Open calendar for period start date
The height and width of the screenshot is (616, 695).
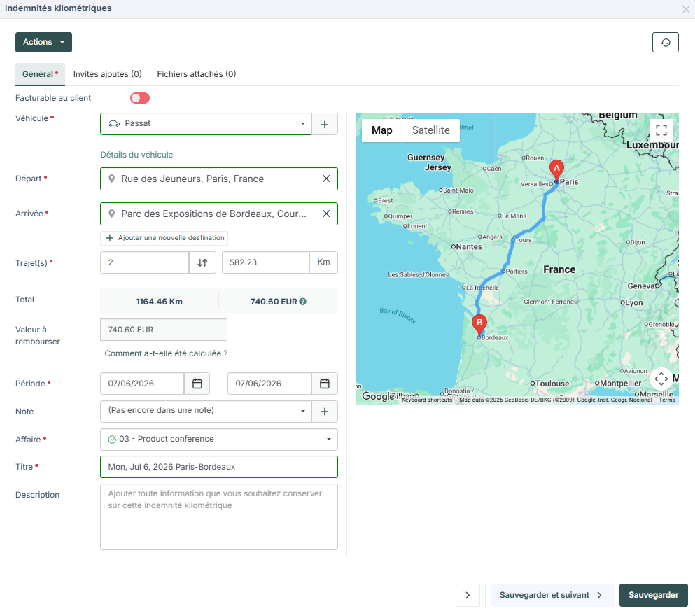(x=197, y=384)
